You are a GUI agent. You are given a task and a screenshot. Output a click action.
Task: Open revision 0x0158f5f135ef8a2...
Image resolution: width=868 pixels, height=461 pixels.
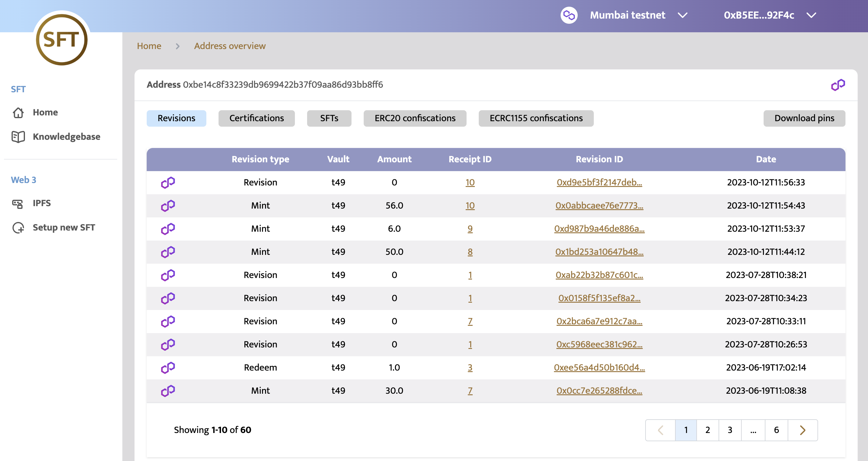(x=599, y=298)
